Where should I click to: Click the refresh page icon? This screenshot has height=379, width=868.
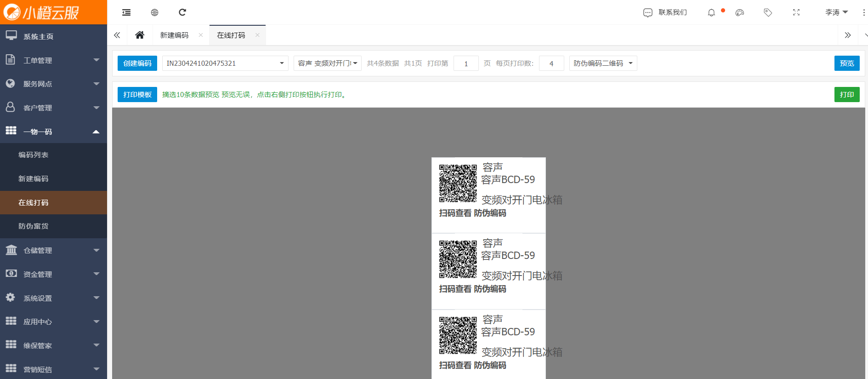(182, 12)
